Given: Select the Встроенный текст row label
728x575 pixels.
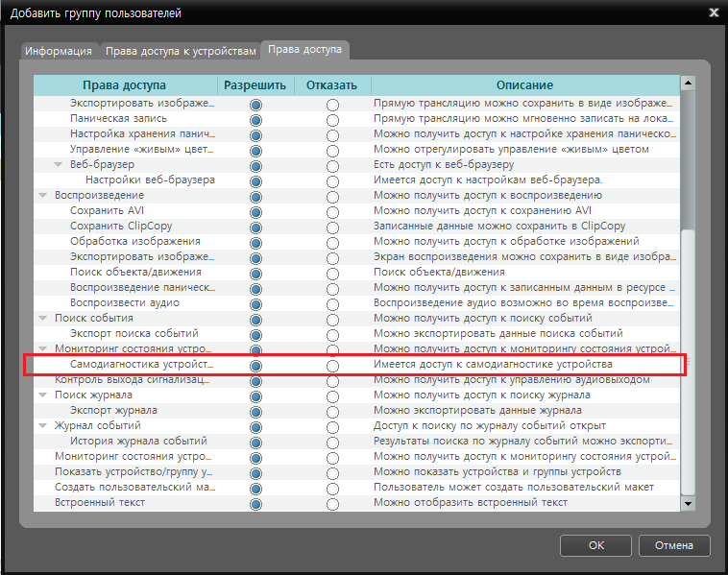Looking at the screenshot, I should pos(100,503).
